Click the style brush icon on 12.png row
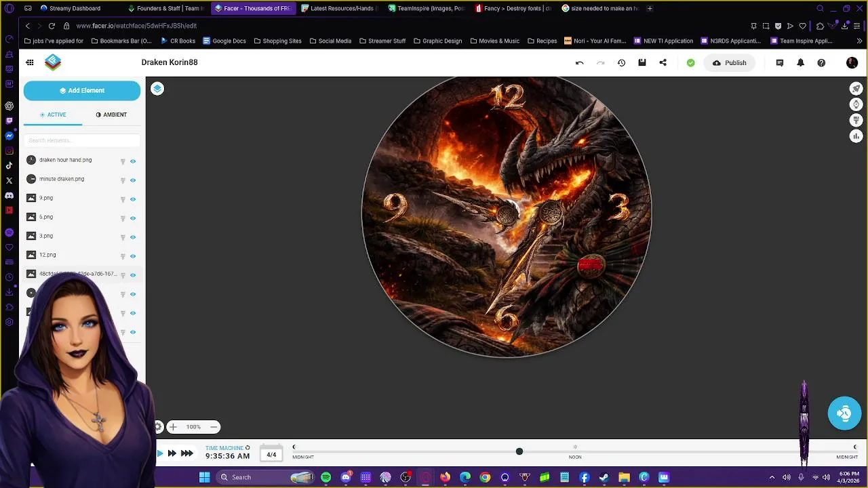This screenshot has width=868, height=488. coord(123,256)
